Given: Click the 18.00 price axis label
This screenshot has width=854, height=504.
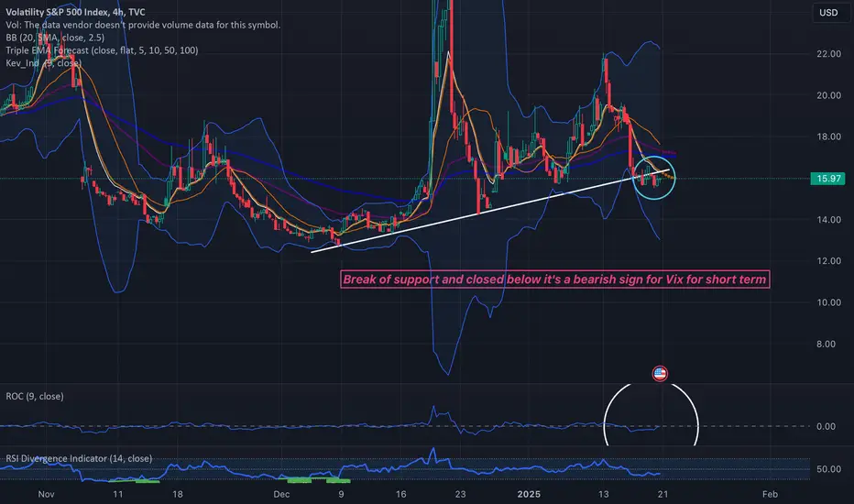Looking at the screenshot, I should click(828, 137).
